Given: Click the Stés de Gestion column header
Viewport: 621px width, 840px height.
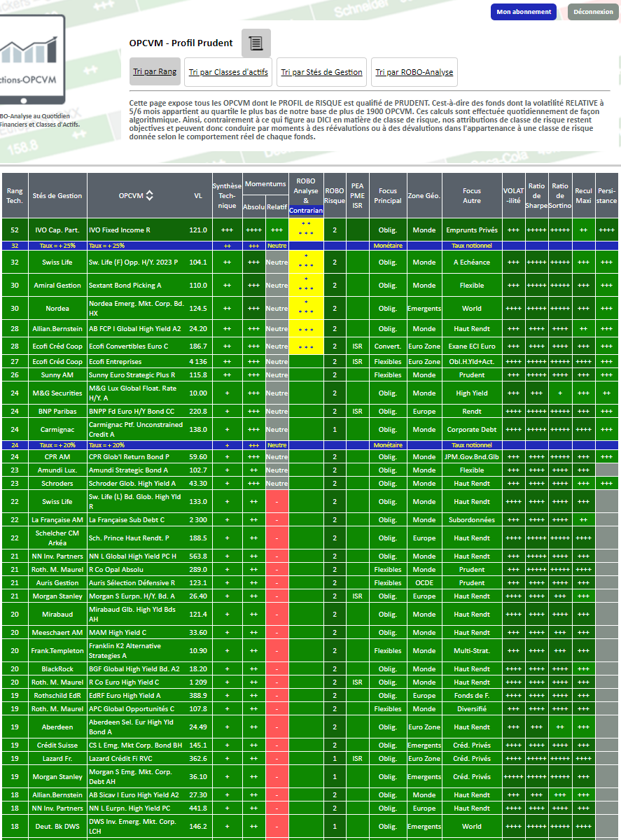Looking at the screenshot, I should 57,195.
